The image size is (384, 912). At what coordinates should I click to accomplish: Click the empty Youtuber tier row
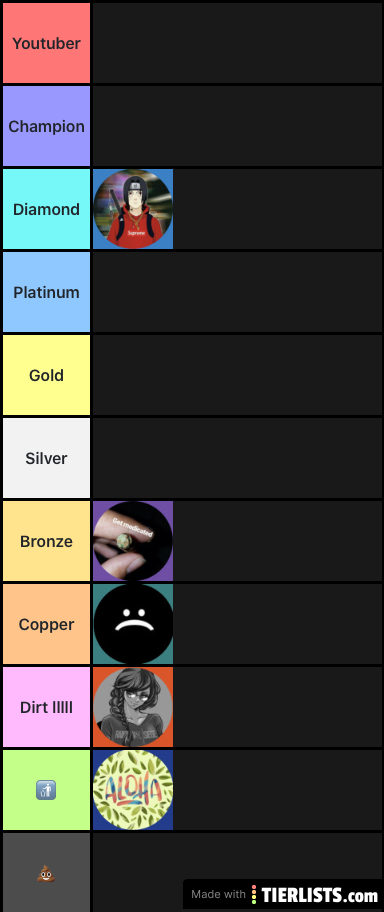click(237, 43)
